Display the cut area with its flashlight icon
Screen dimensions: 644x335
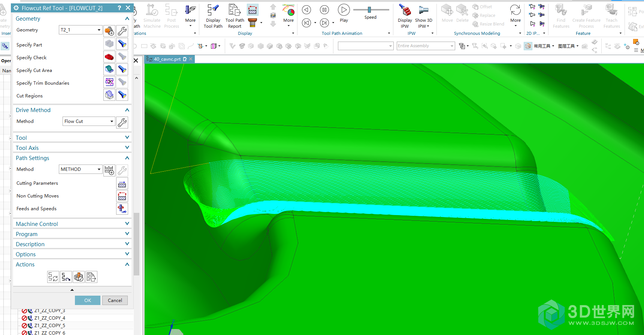(x=122, y=69)
